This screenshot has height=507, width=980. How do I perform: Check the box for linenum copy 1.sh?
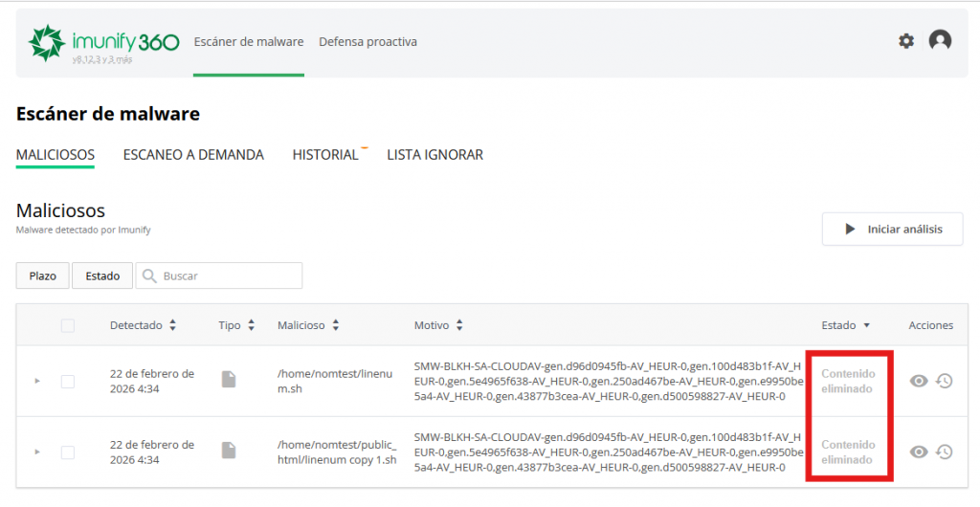(68, 452)
